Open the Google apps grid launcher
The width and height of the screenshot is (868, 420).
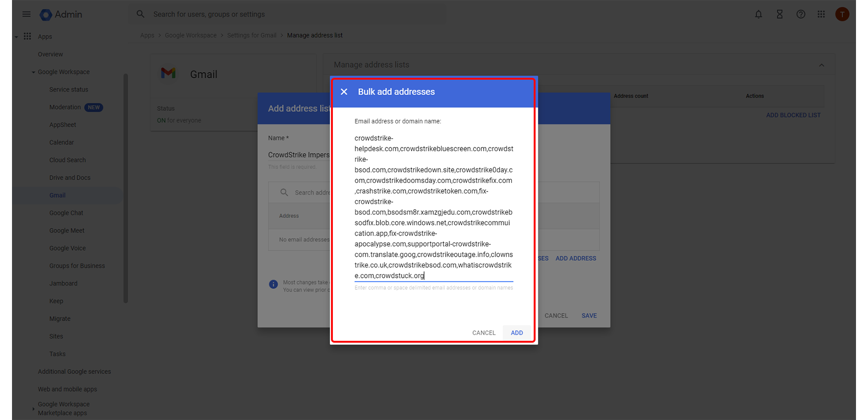[x=821, y=14]
